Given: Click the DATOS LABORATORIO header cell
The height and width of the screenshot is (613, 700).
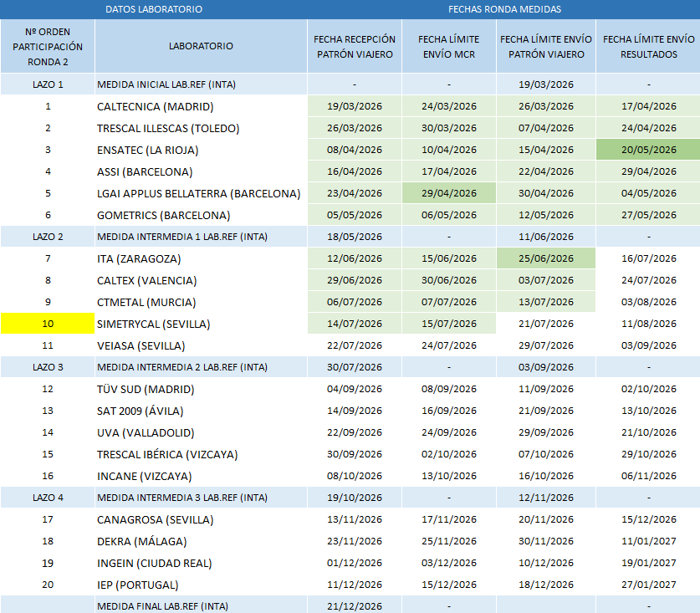Looking at the screenshot, I should click(154, 9).
